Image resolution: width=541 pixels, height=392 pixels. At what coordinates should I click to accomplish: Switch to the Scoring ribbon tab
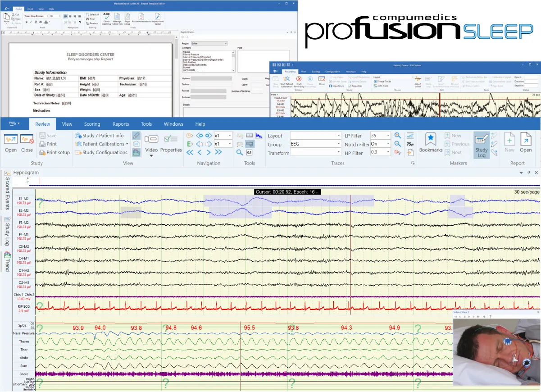tap(92, 124)
